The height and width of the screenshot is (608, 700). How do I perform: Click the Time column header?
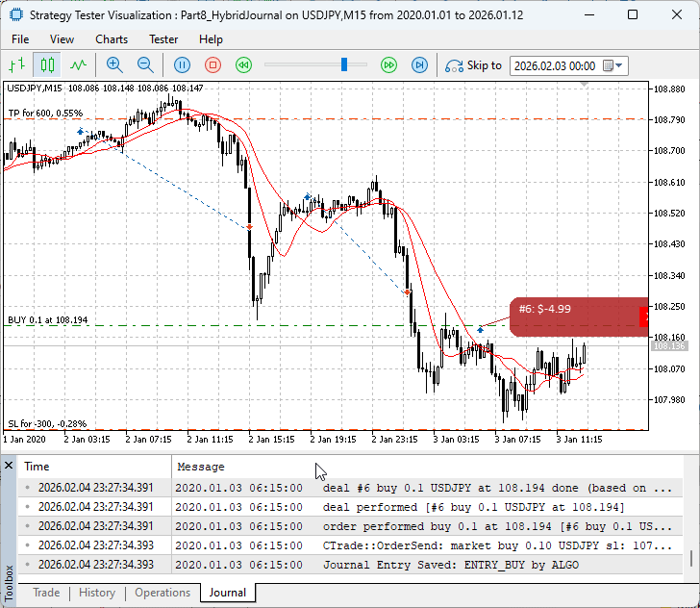[x=94, y=467]
